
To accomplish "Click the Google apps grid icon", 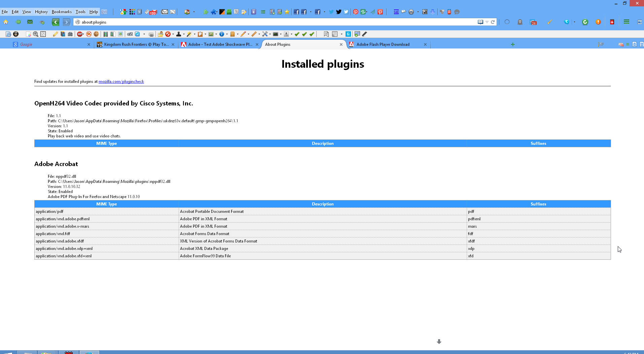I will [132, 12].
